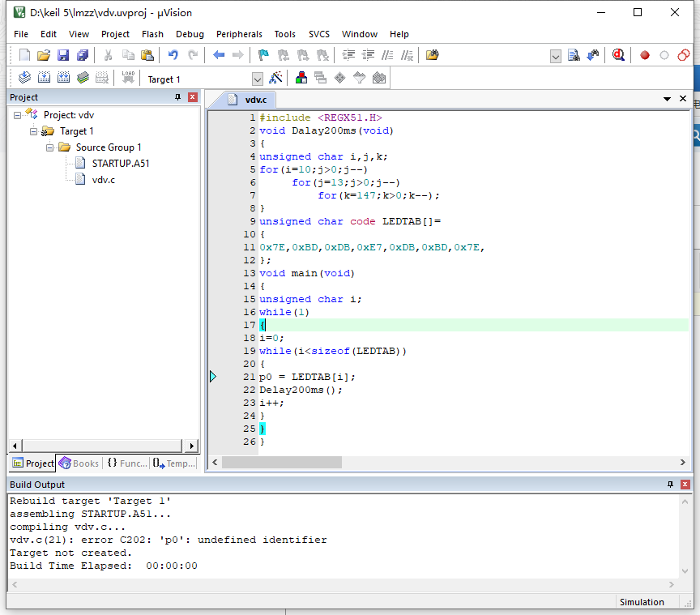This screenshot has height=615, width=700.
Task: Insert a bookmark with the flag icon
Action: [263, 55]
